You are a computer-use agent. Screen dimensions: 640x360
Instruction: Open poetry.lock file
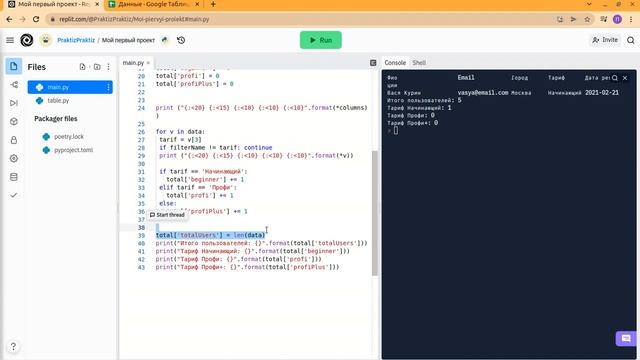69,136
